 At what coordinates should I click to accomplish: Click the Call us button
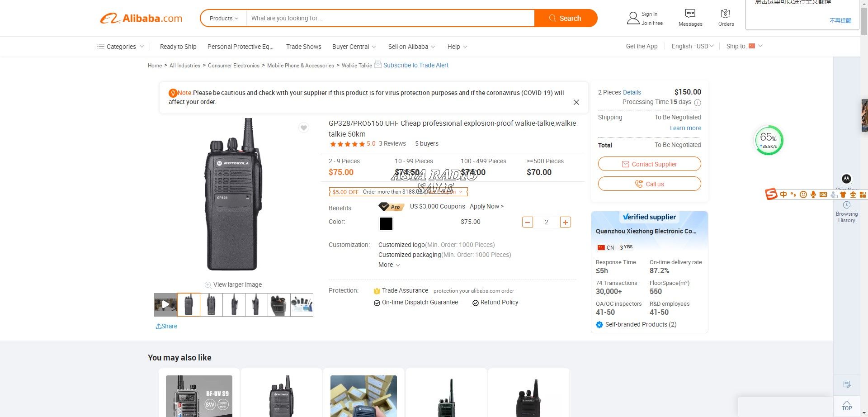click(x=649, y=184)
